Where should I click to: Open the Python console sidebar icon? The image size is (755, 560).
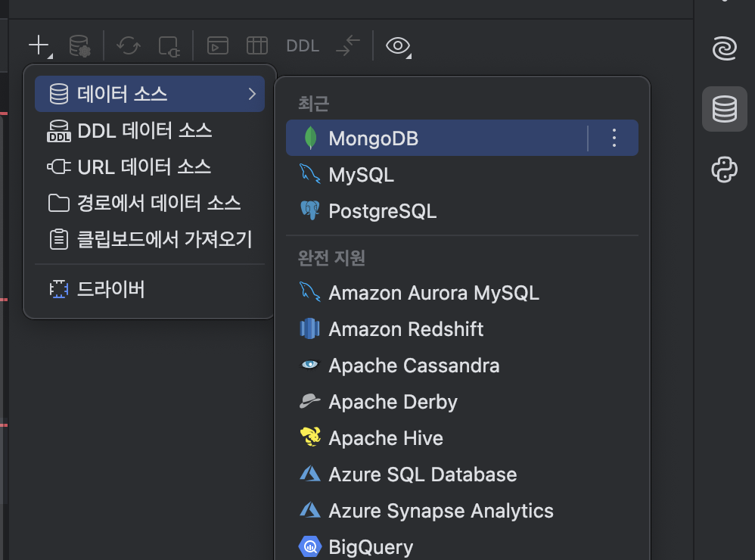725,170
